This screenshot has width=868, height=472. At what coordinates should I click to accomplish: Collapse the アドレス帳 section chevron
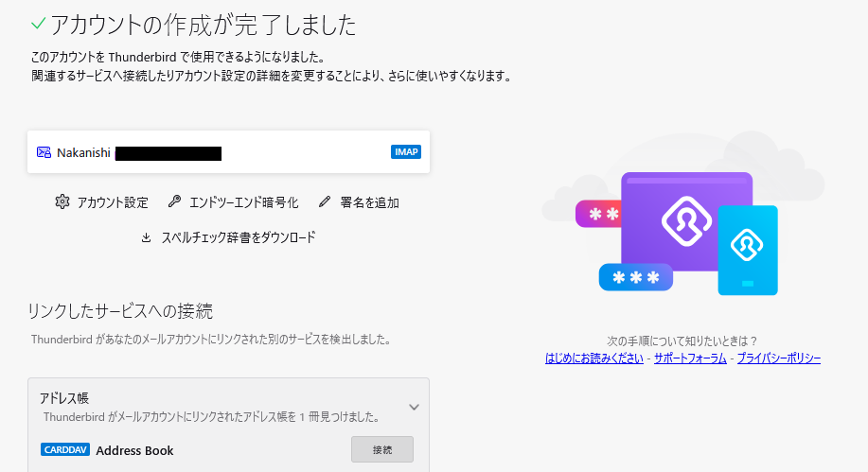(414, 408)
